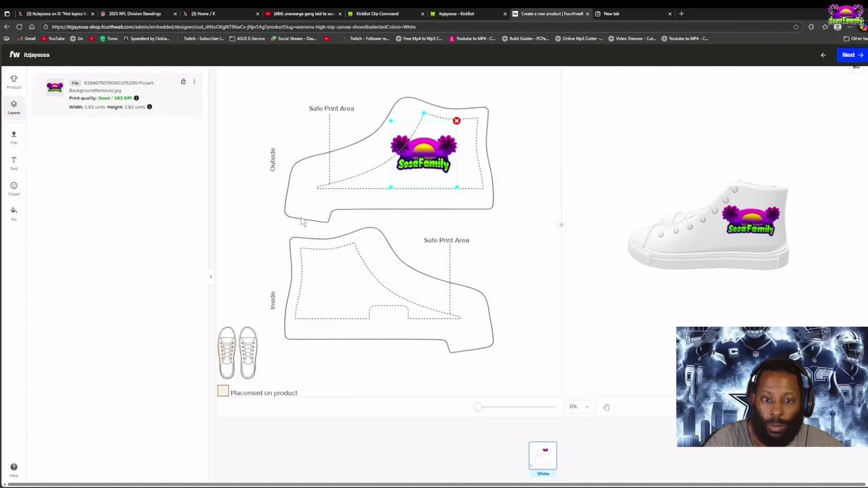This screenshot has width=868, height=488.
Task: Click the back arrow beside Next
Action: click(823, 55)
